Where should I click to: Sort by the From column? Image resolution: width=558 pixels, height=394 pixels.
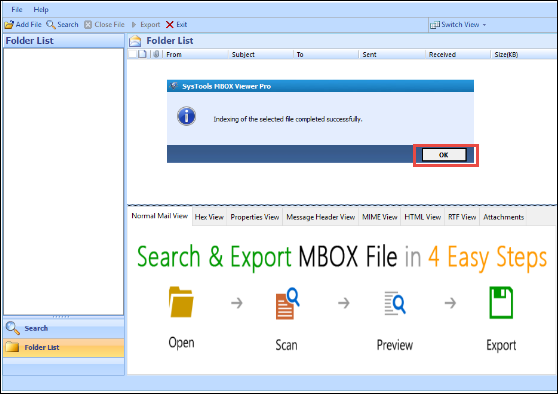[195, 54]
